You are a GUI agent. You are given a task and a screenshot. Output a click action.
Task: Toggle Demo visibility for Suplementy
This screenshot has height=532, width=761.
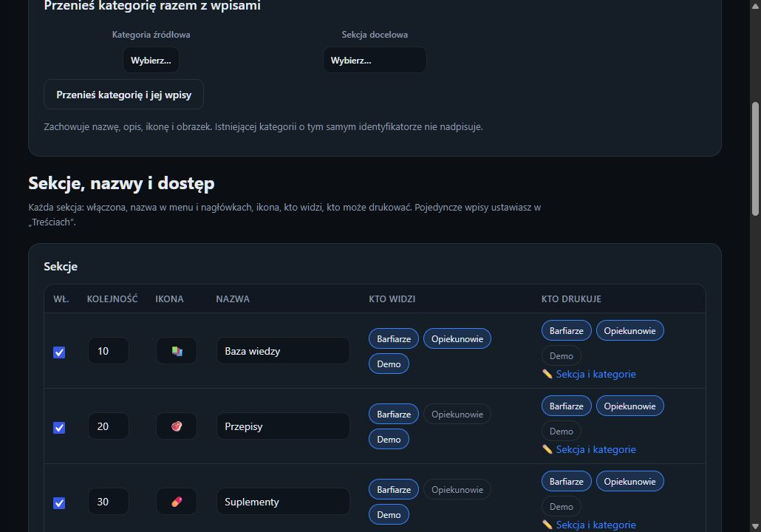[x=389, y=514]
